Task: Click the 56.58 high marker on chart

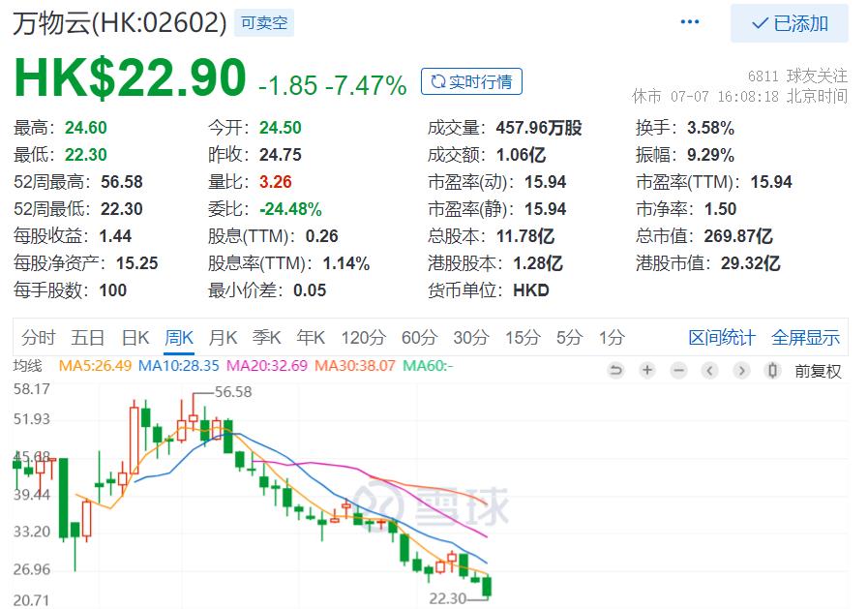Action: click(x=233, y=392)
